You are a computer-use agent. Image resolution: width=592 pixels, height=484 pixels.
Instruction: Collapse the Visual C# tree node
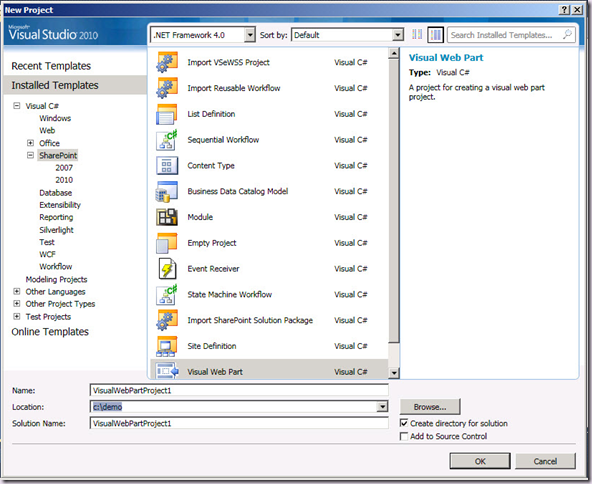pos(17,106)
